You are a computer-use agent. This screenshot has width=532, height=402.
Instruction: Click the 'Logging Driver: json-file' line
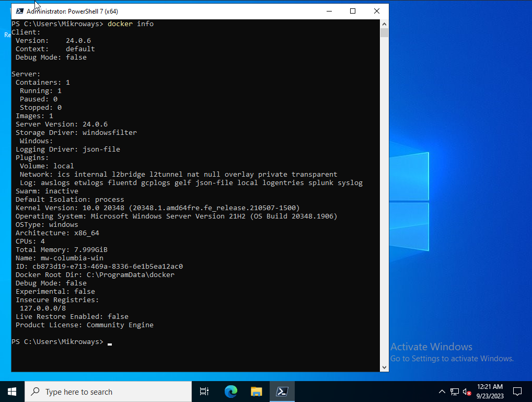point(67,150)
